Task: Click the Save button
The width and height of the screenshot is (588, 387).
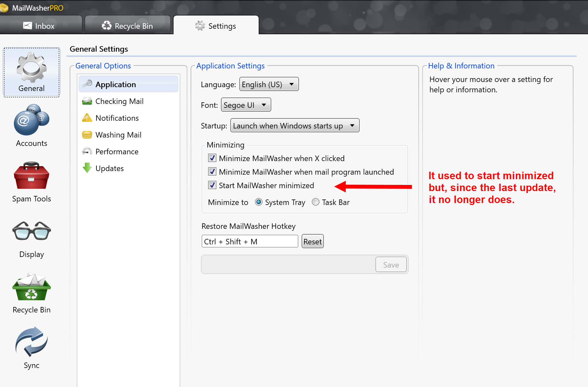Action: pyautogui.click(x=391, y=265)
